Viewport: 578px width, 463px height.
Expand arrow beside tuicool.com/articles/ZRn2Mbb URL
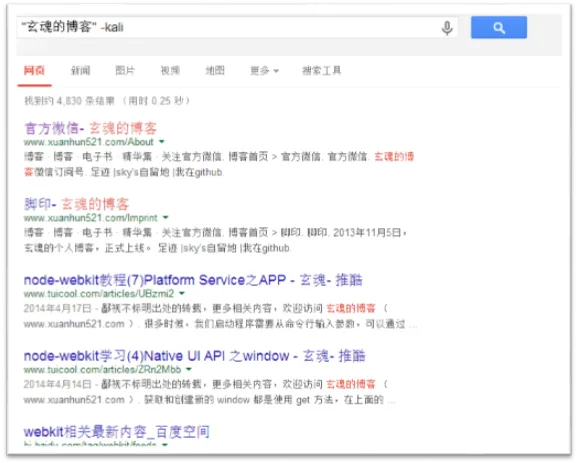tap(189, 369)
